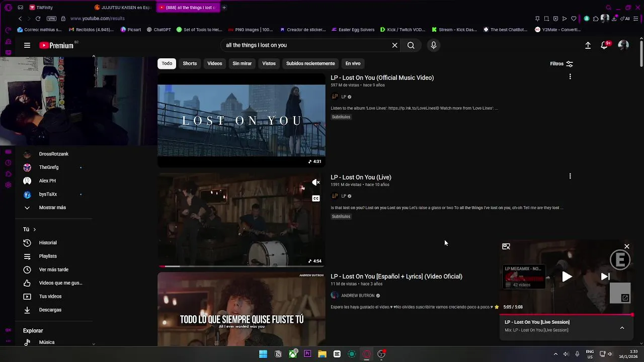Open the Lost On You Official Music Video thumbnail
The height and width of the screenshot is (362, 644).
point(242,121)
